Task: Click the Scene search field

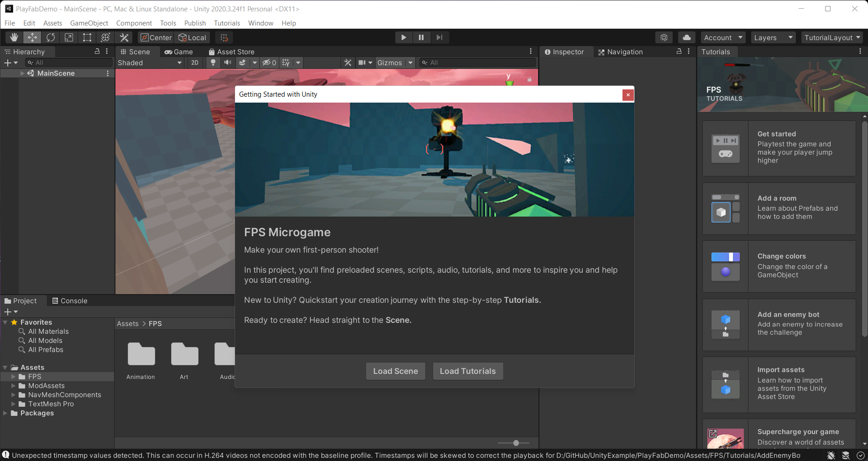Action: point(477,62)
